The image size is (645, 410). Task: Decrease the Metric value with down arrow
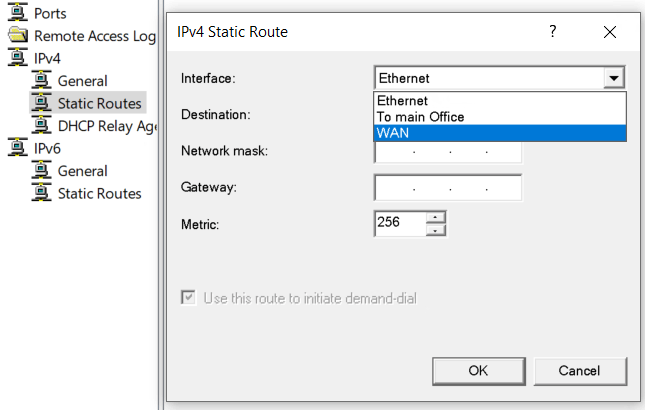tap(436, 230)
